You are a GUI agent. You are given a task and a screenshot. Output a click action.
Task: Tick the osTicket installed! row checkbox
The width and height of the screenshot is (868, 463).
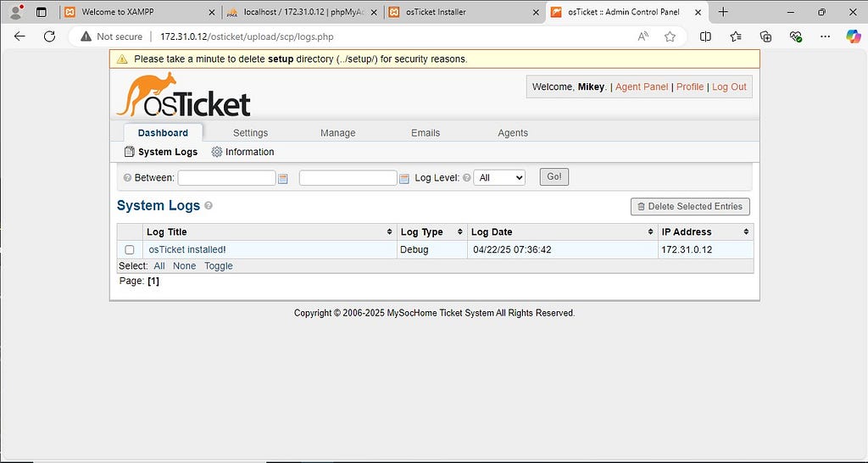(x=130, y=250)
